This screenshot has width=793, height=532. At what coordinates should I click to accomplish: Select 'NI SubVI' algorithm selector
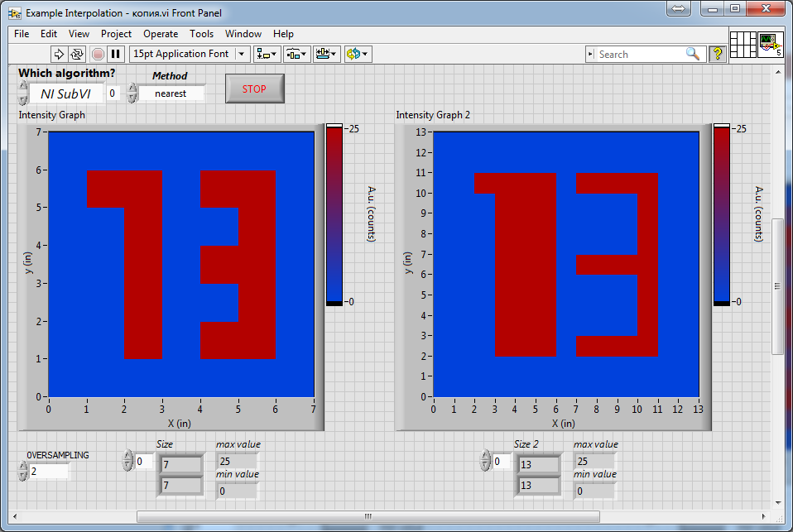pyautogui.click(x=65, y=93)
